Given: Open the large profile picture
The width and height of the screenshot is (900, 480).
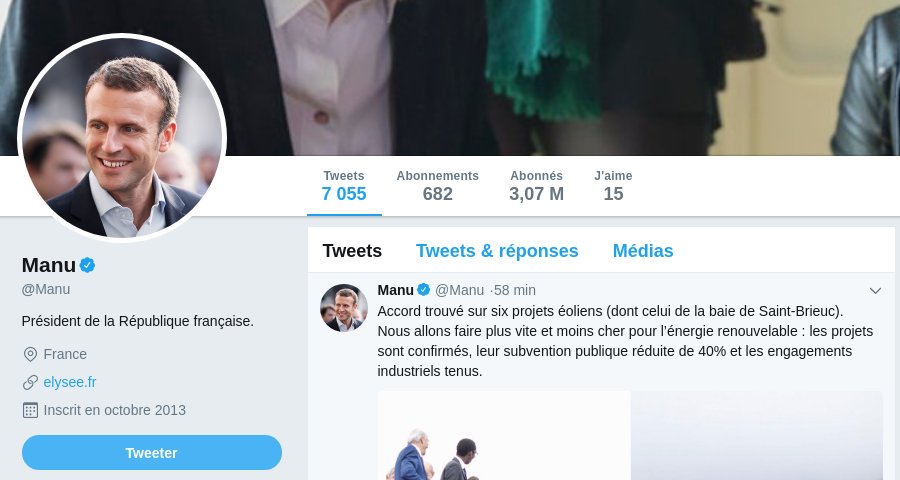Looking at the screenshot, I should click(x=122, y=137).
